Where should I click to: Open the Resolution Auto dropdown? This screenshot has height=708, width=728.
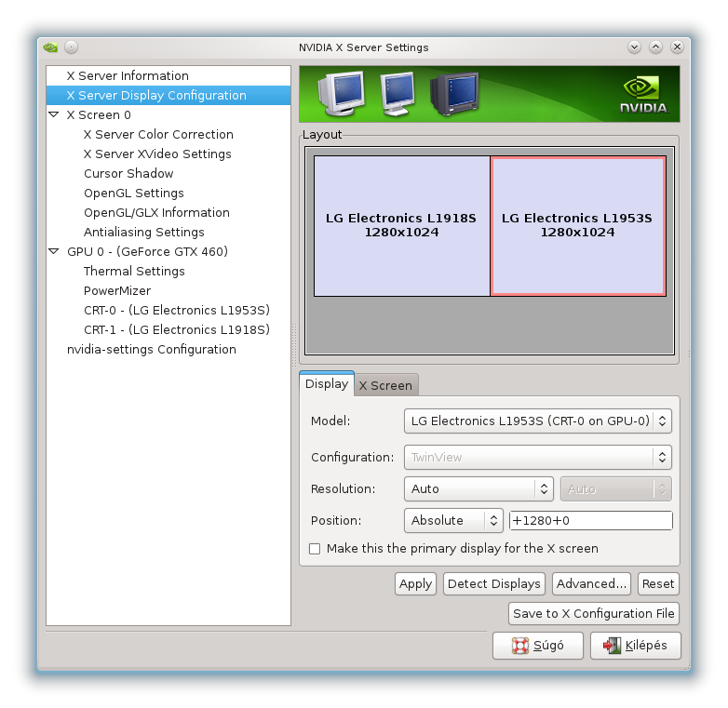coord(479,489)
